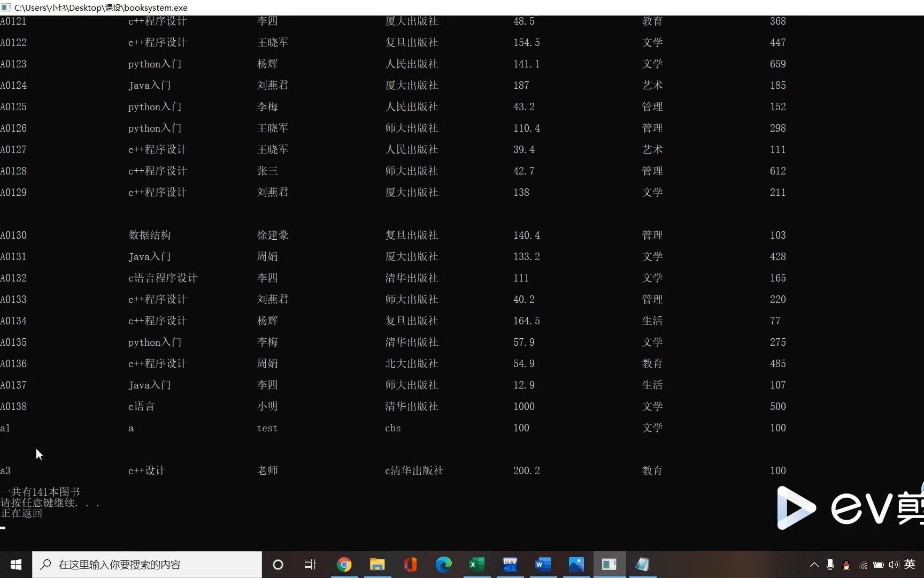Open Google Chrome from the taskbar

click(344, 564)
